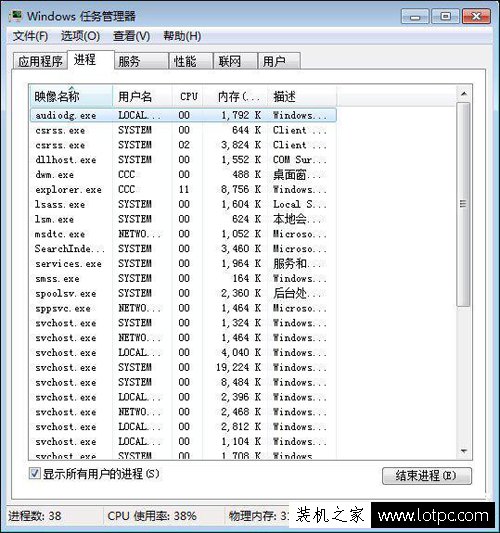Select the msdtc.exe process
Screen dimensions: 500x533
[183, 234]
